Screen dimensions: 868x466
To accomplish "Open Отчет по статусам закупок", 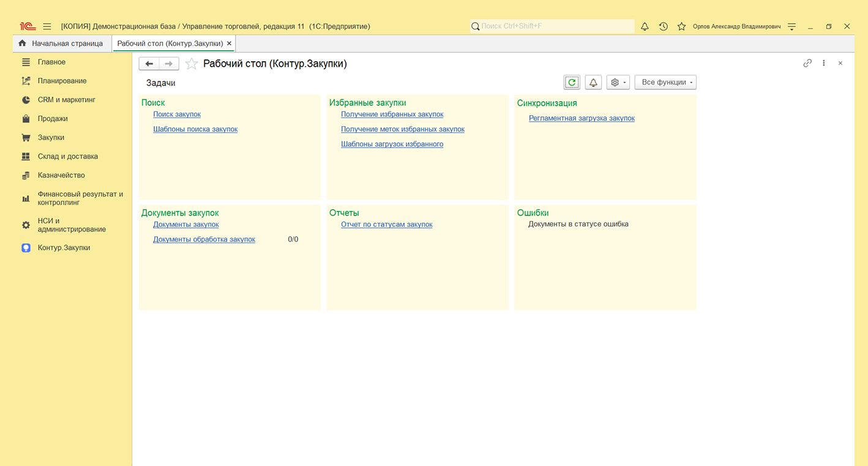I will tap(386, 225).
